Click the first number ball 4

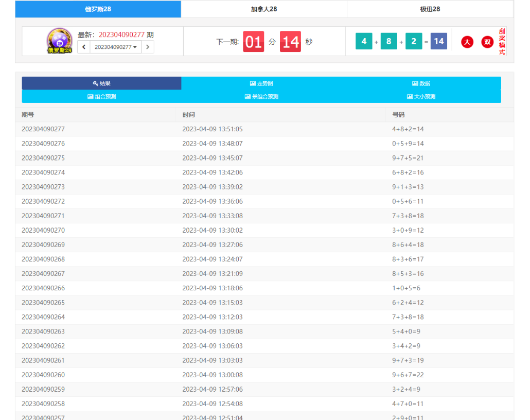tap(364, 41)
